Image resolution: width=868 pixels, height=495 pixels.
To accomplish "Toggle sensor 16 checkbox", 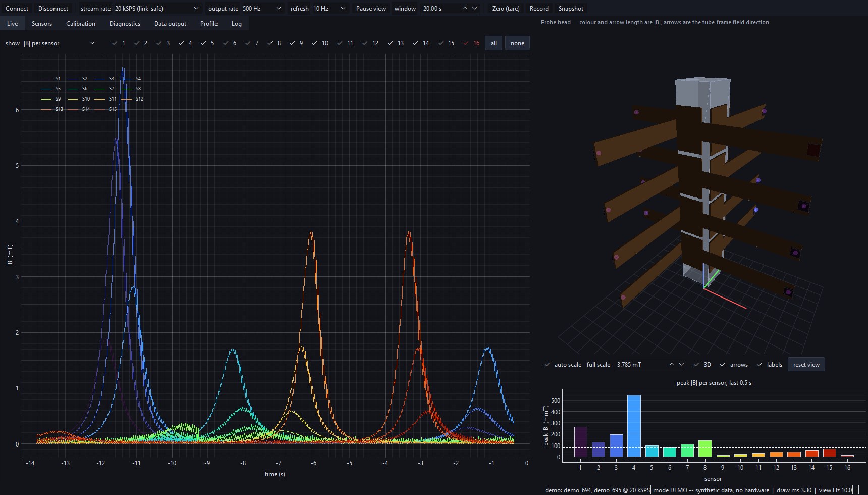I will click(471, 43).
